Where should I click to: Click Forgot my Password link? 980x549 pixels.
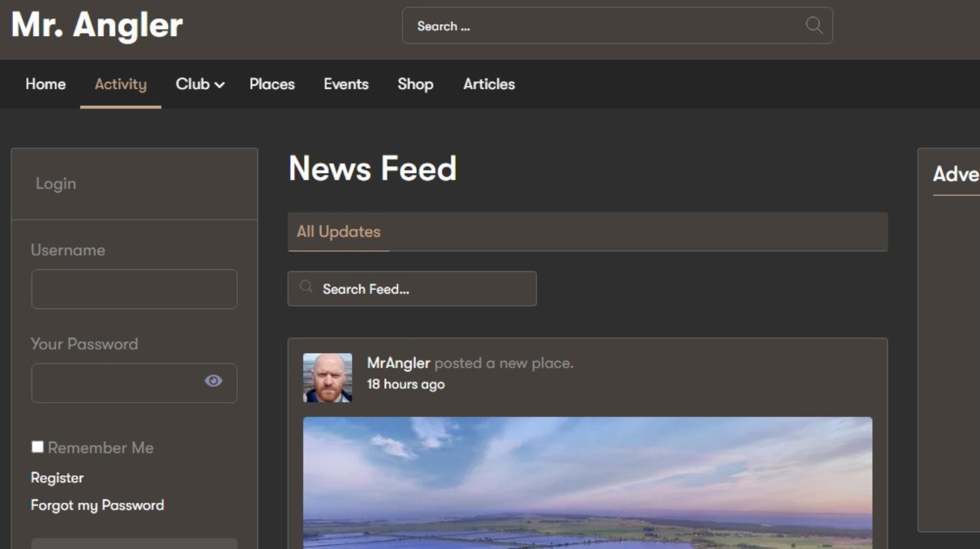pos(97,505)
